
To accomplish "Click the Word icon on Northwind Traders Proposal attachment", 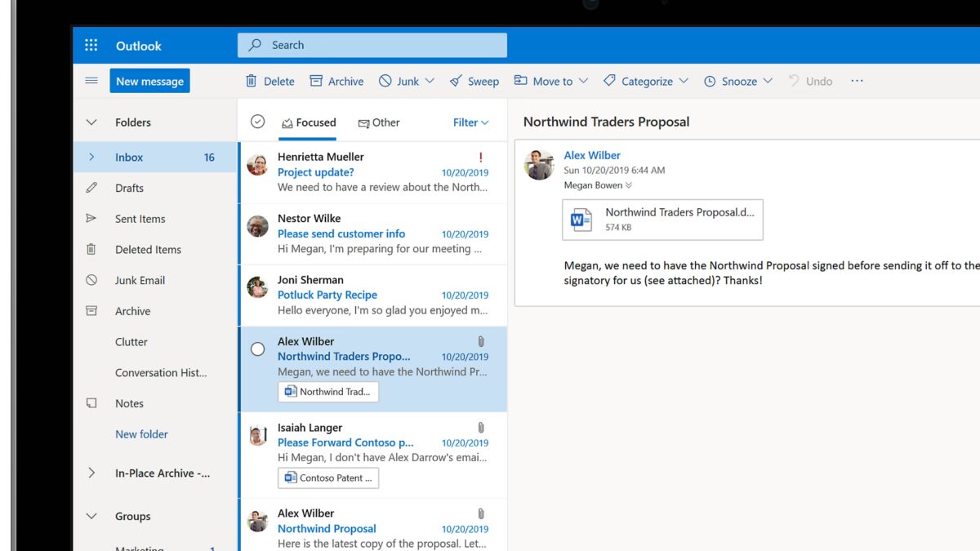I will point(581,220).
